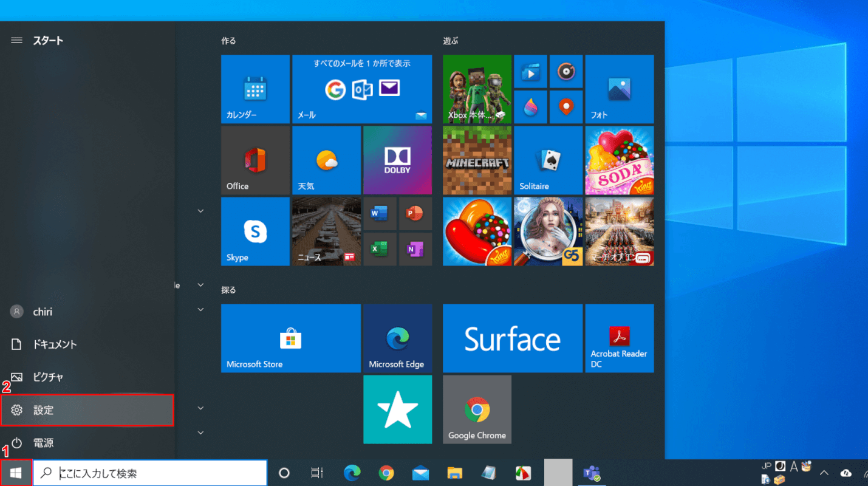This screenshot has width=868, height=486.
Task: Open the 電源 power menu
Action: [x=87, y=443]
